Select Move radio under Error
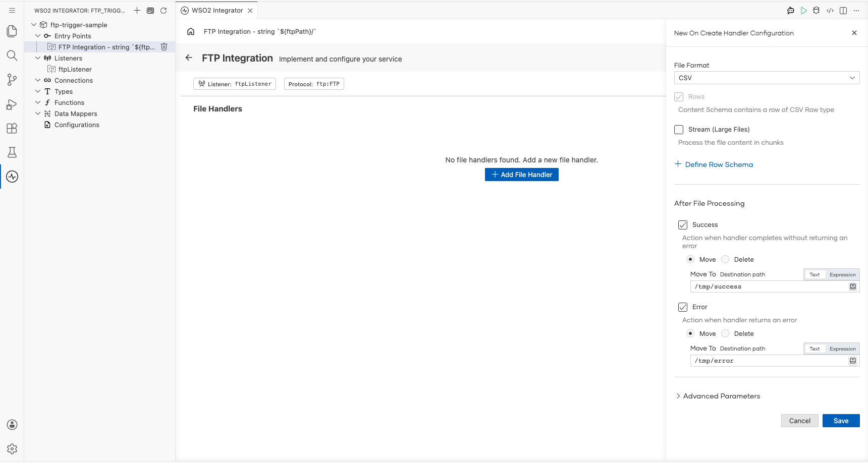The image size is (868, 463). pos(690,333)
